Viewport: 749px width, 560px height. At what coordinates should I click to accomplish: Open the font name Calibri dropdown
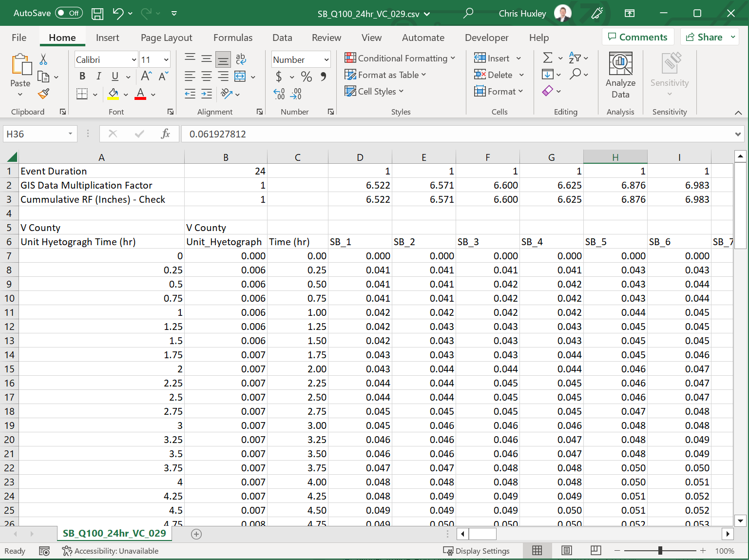click(134, 60)
